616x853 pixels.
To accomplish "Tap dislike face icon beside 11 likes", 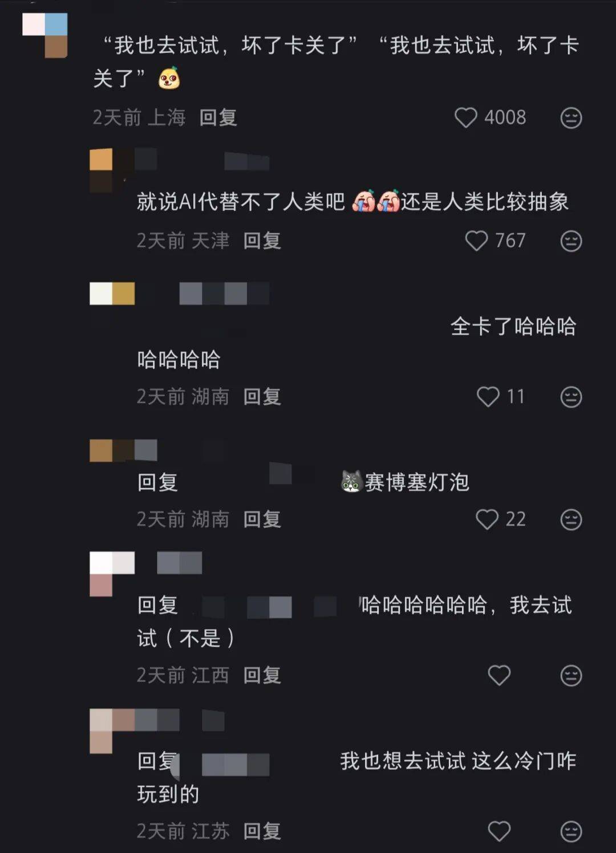I will click(571, 396).
